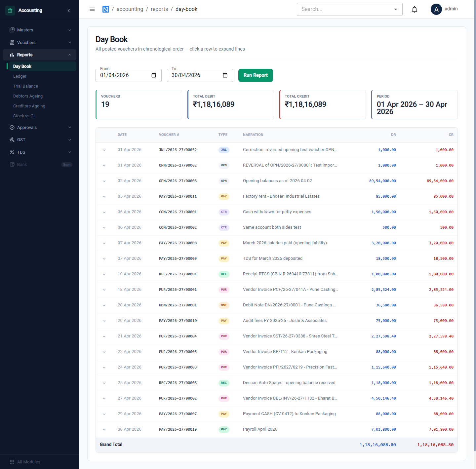The width and height of the screenshot is (476, 469).
Task: Expand the Approvals menu section
Action: click(70, 128)
